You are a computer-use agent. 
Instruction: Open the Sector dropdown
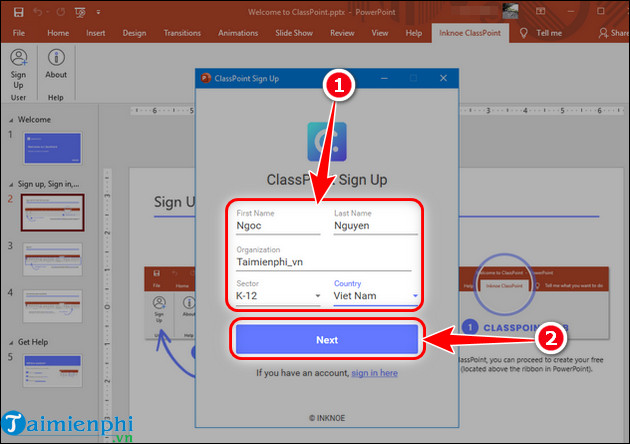pos(277,296)
